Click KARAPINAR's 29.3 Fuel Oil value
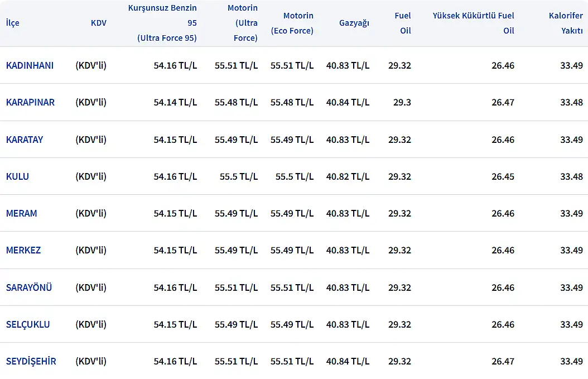Screen dimensions: 588x379 point(402,102)
